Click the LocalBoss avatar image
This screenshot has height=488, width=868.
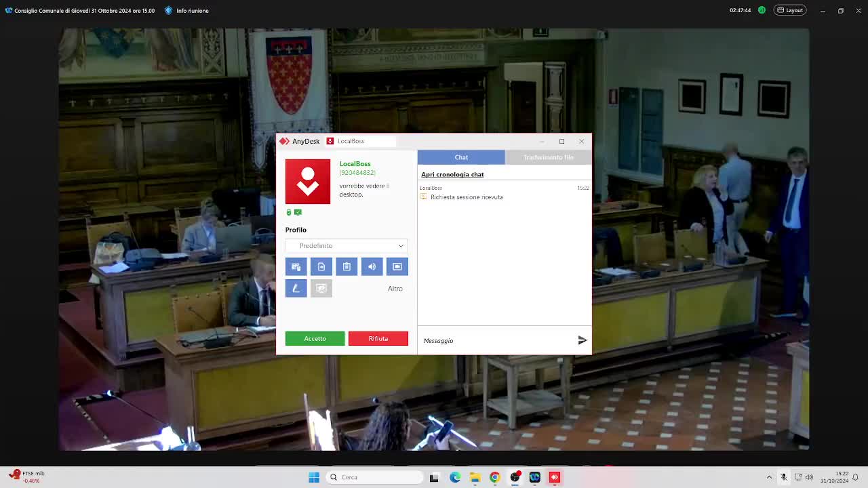point(308,182)
